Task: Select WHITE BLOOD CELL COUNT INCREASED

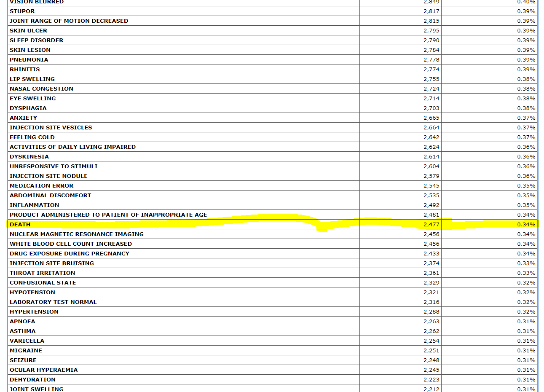Action: click(x=71, y=244)
